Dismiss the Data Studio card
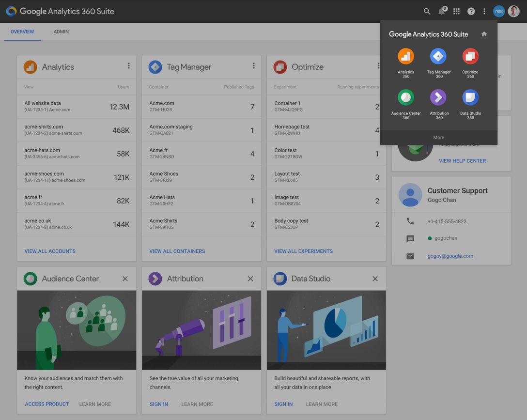Viewport: 527px width, 420px height. [375, 279]
